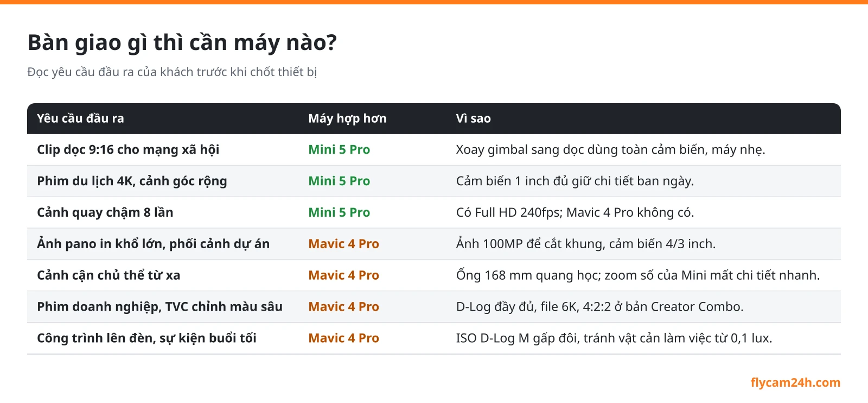This screenshot has width=868, height=403.
Task: Click 'Cảnh cận chủ thể từ xa' cell
Action: (x=108, y=276)
